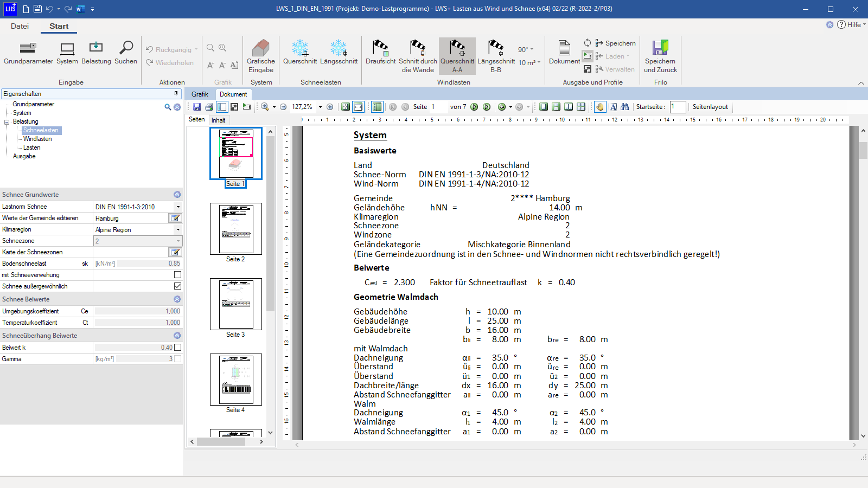This screenshot has height=488, width=868.
Task: Click the zoom out minus icon
Action: (283, 107)
